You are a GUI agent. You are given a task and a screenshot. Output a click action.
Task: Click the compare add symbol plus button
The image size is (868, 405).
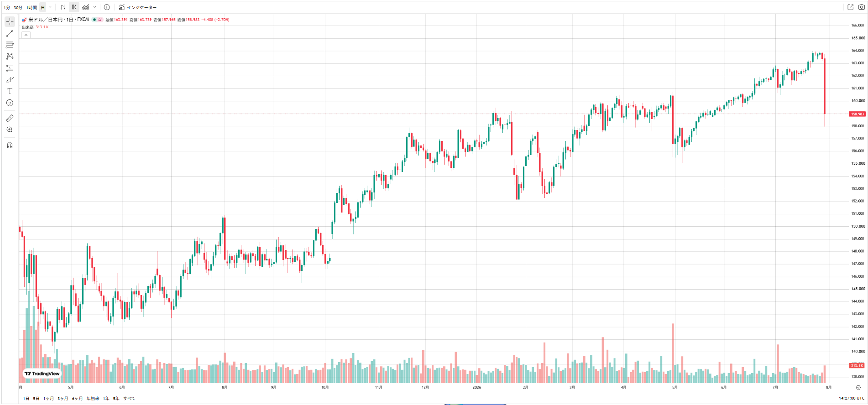(x=107, y=7)
